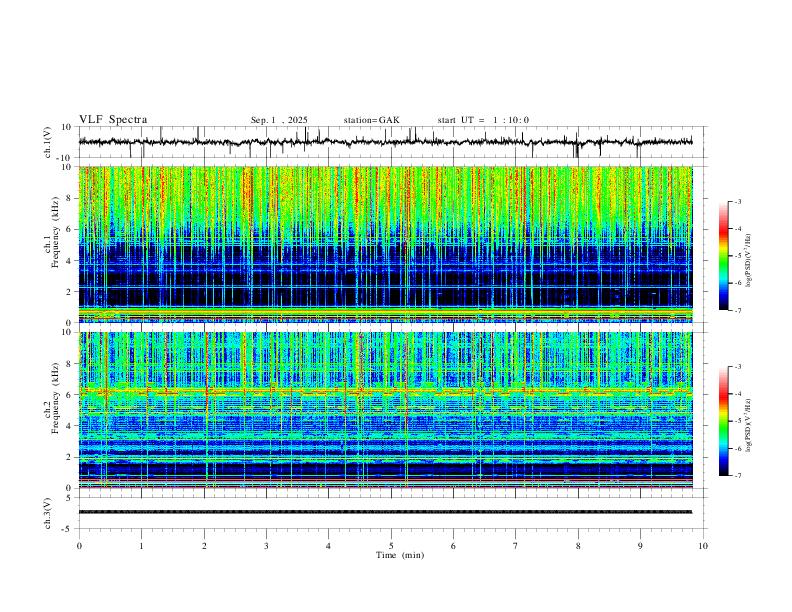The width and height of the screenshot is (792, 612).
Task: Click the ch.2 "Frequency (kHz)" axis label
Action: pyautogui.click(x=56, y=398)
